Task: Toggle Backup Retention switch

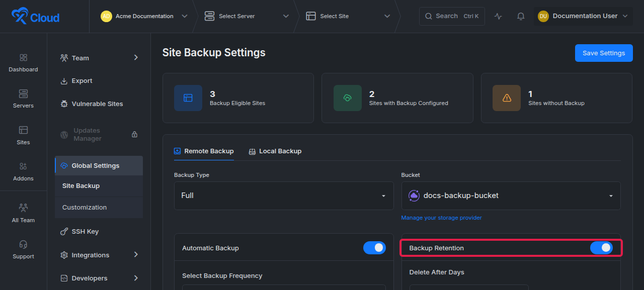Action: click(x=601, y=248)
